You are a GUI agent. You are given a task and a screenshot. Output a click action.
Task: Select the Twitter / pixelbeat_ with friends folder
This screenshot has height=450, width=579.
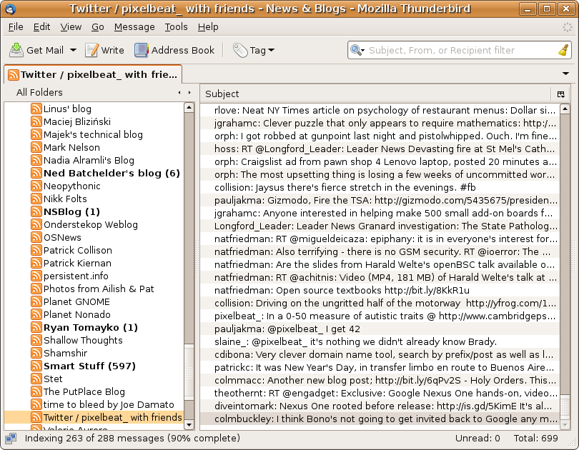[x=94, y=417]
